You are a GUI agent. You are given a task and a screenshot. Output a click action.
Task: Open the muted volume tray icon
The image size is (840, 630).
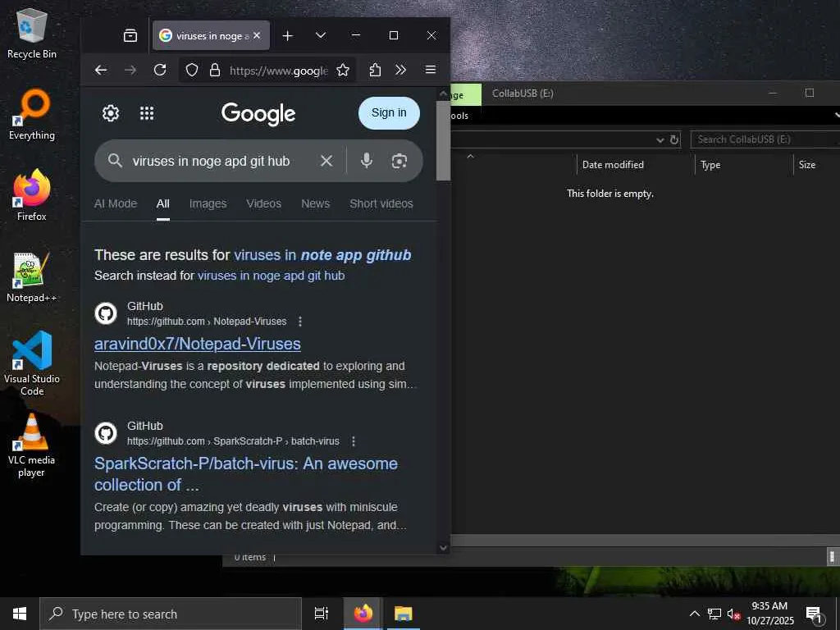point(733,614)
